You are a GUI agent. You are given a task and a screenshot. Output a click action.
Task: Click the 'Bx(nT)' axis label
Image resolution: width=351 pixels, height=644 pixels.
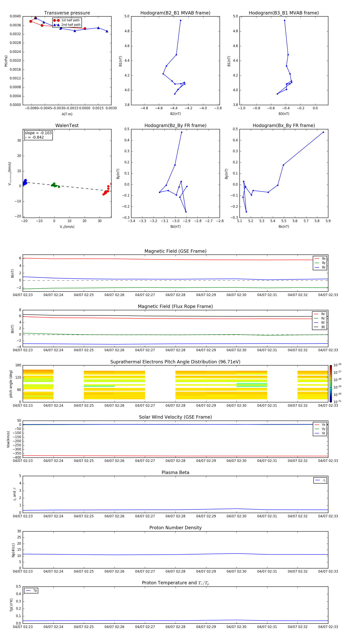point(284,227)
